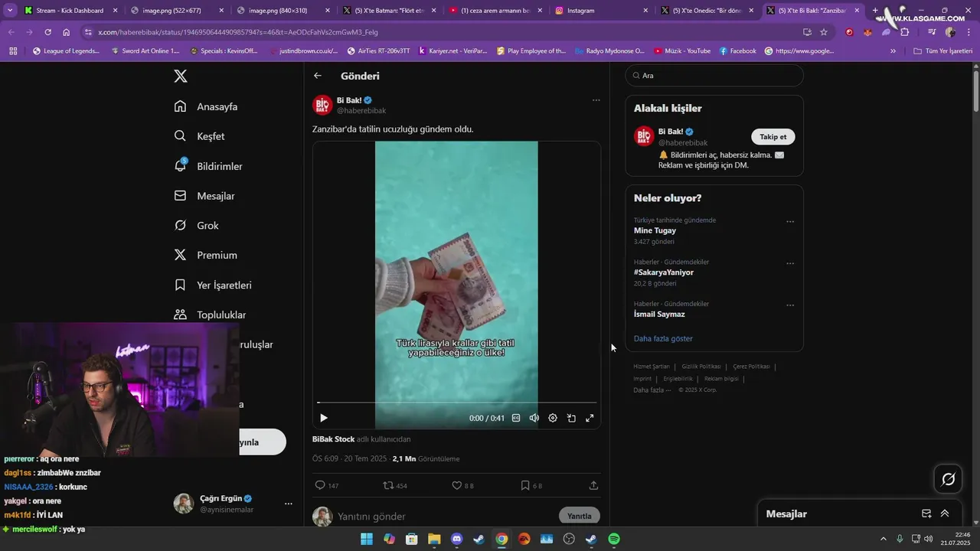Open Bi Bak! author profile name

pyautogui.click(x=349, y=100)
